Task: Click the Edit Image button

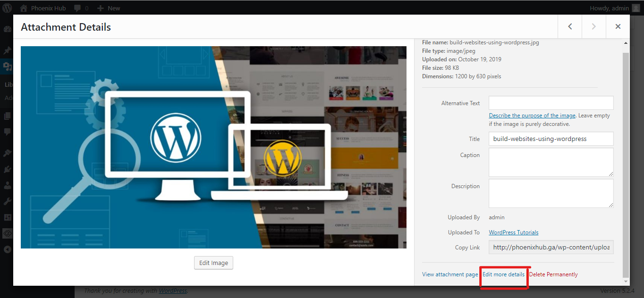Action: click(x=213, y=263)
